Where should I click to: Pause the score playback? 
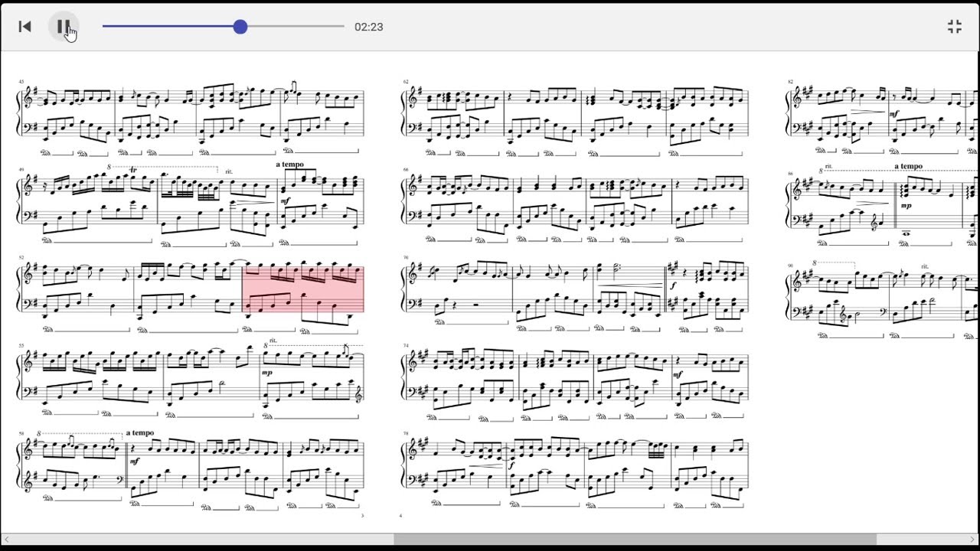[x=64, y=27]
